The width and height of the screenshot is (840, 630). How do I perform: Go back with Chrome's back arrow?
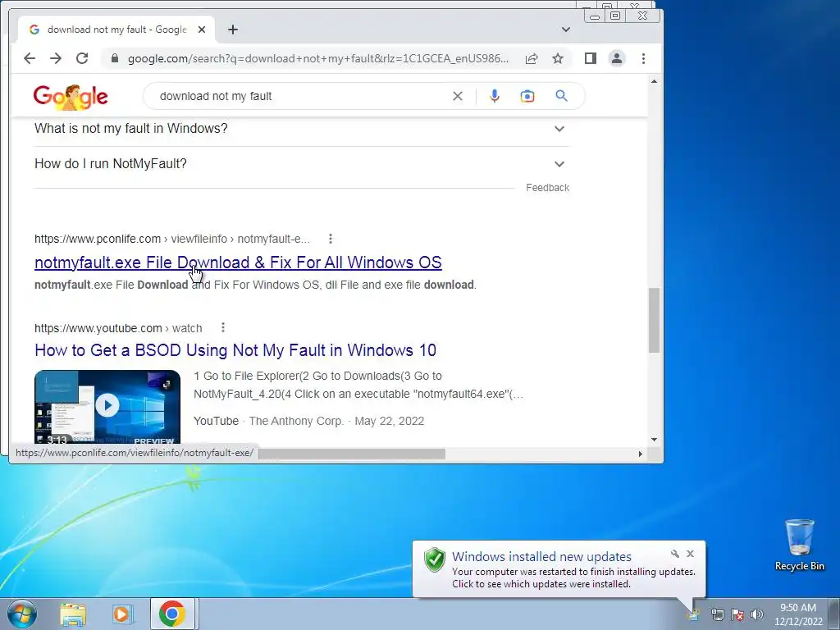pyautogui.click(x=30, y=58)
